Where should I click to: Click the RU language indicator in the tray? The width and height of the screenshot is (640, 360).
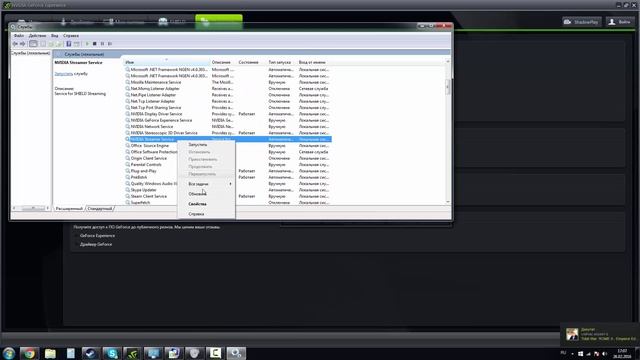(x=564, y=353)
